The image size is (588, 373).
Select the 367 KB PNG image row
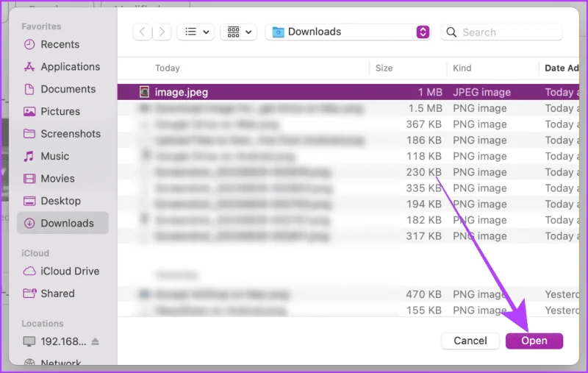click(x=348, y=124)
